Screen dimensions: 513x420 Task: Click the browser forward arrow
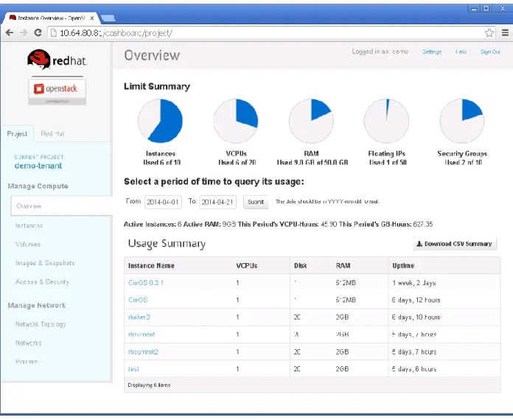(x=24, y=32)
